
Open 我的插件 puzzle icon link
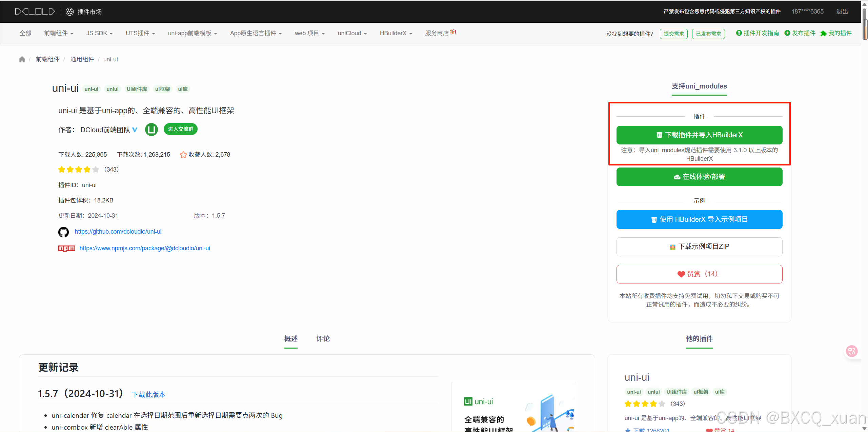836,33
